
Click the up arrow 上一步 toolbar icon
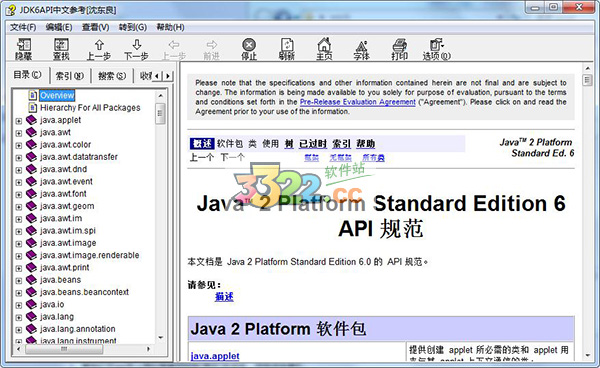pos(99,46)
